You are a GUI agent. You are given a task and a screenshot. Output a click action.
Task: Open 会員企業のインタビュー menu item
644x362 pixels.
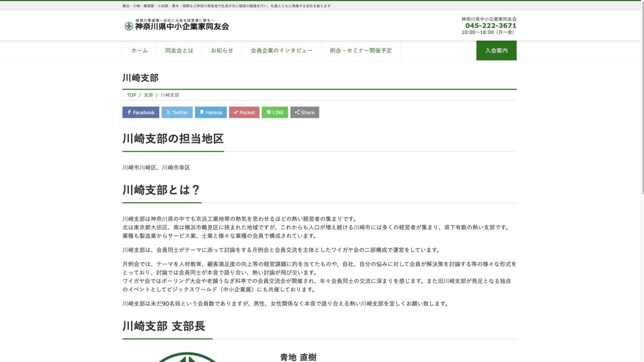[x=281, y=51]
